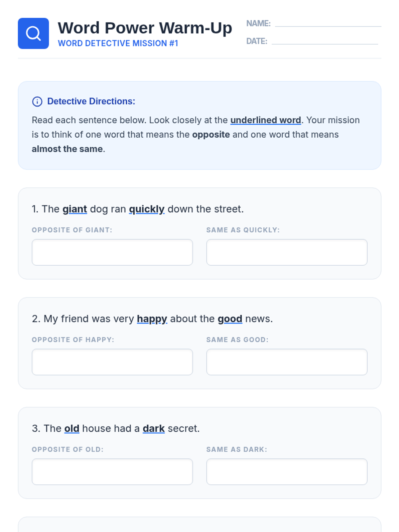Click the blue magnifying glass logo icon
Image resolution: width=399 pixels, height=532 pixels.
pos(33,33)
